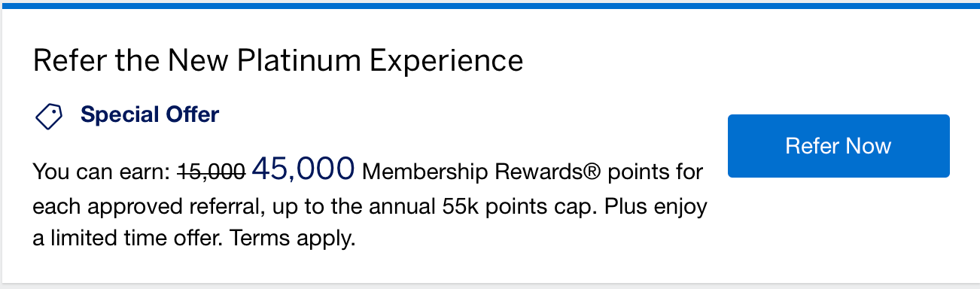Click the Refer Now button
Viewport: 980px width, 289px height.
point(838,146)
